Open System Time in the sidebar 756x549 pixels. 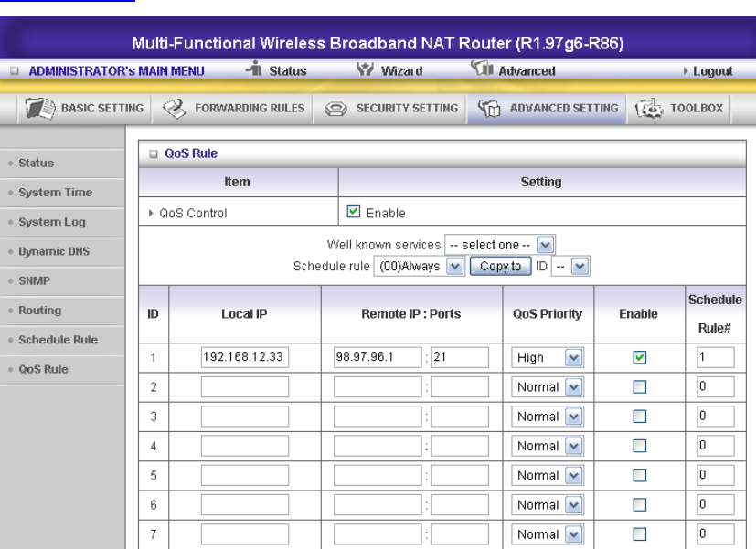click(56, 193)
